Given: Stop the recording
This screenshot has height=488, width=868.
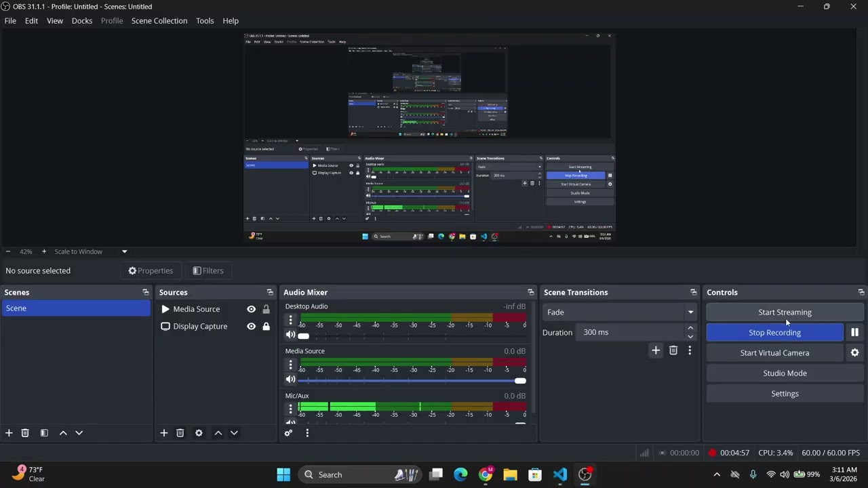Looking at the screenshot, I should pos(774,333).
